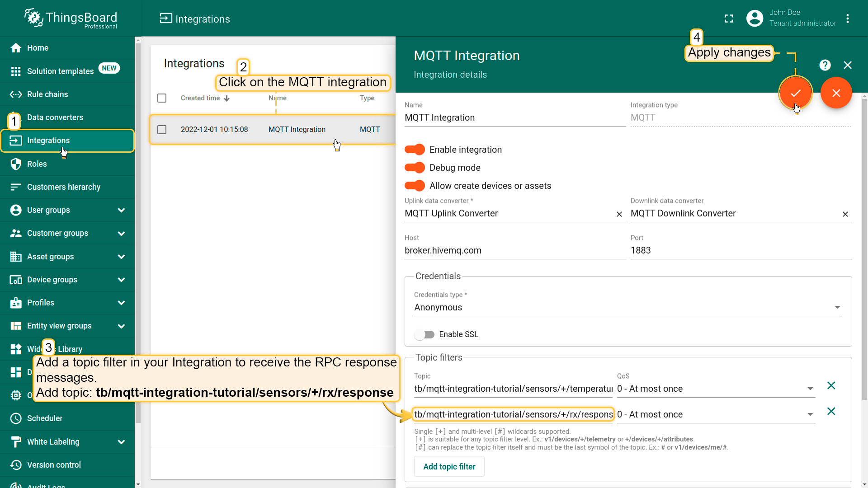Click Add topic filter button
This screenshot has width=868, height=488.
[449, 466]
